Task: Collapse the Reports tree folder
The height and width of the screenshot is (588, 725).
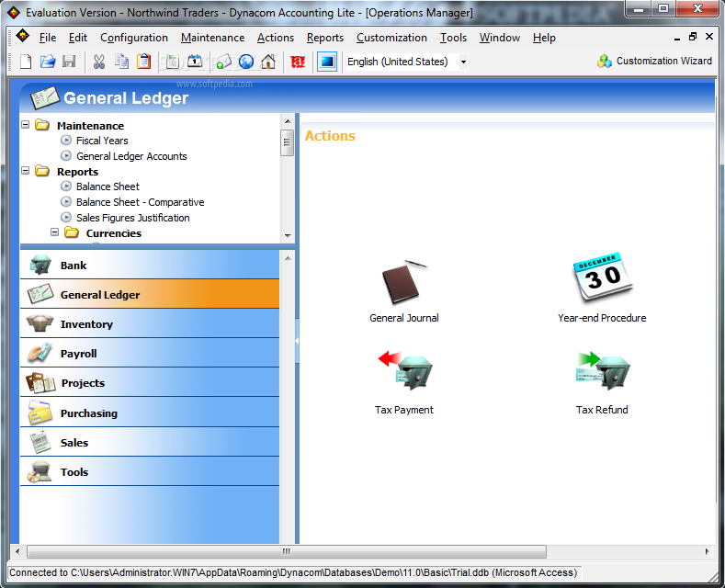Action: [x=26, y=171]
